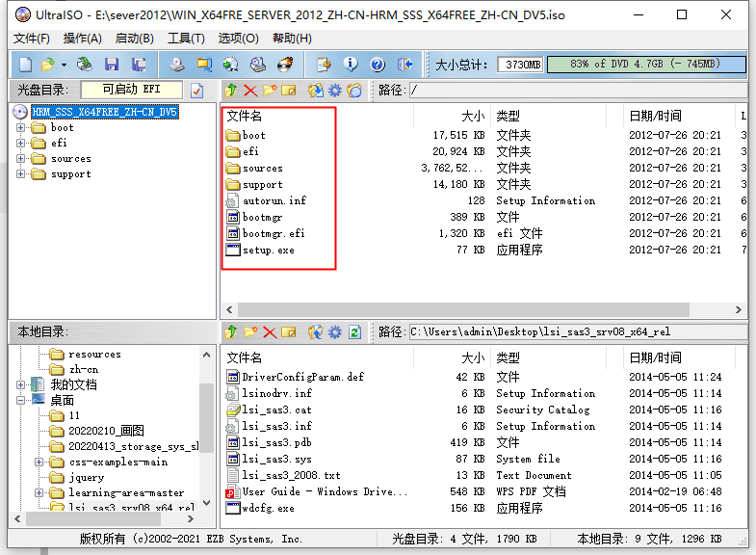Burn CD/DVD image flame icon

[x=285, y=65]
